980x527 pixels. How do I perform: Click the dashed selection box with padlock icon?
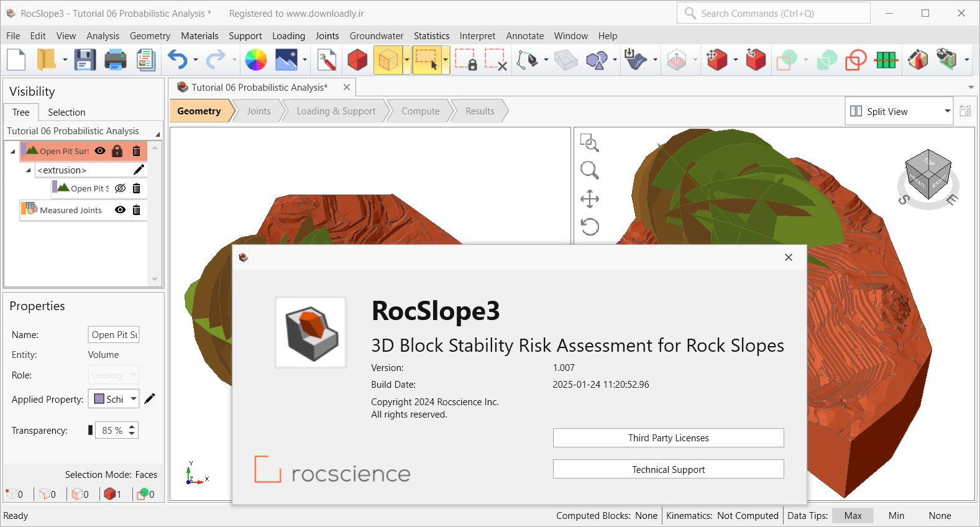(x=466, y=60)
